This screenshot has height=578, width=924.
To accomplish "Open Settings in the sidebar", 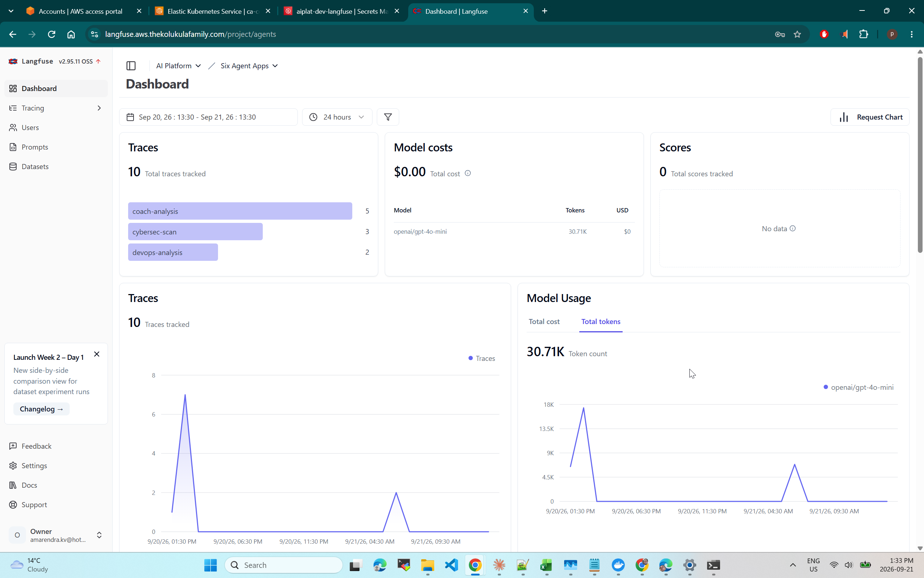I will pos(56,466).
